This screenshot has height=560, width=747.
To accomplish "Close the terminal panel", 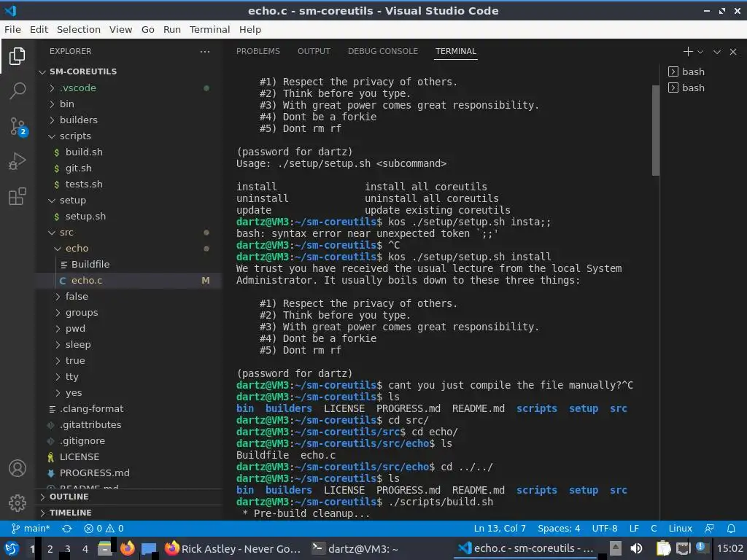I will [732, 52].
